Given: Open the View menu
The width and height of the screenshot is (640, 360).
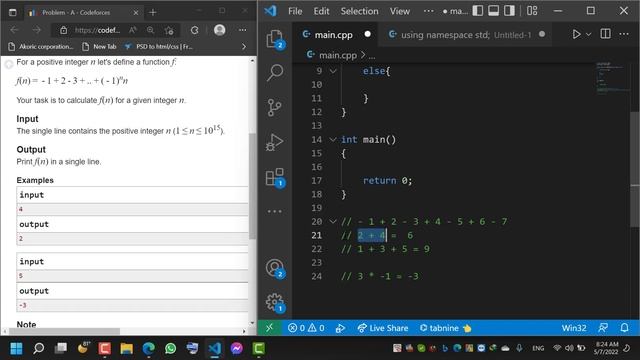Looking at the screenshot, I should click(x=400, y=11).
